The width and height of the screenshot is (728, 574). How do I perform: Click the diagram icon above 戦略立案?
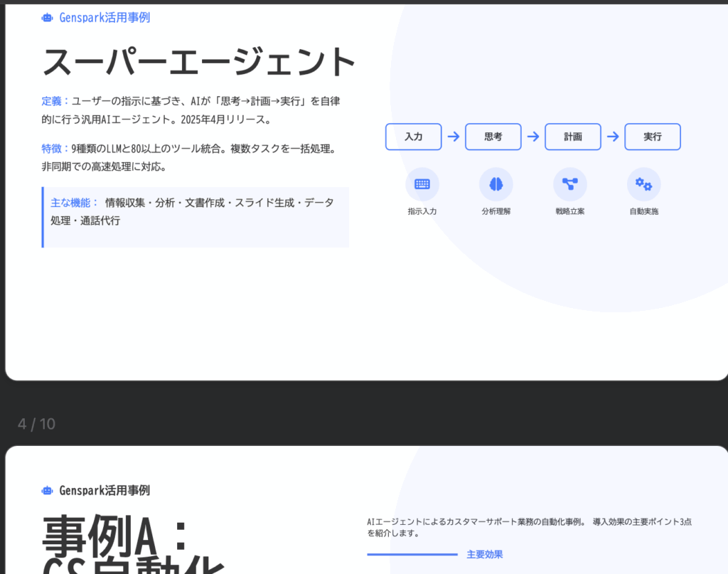(570, 184)
